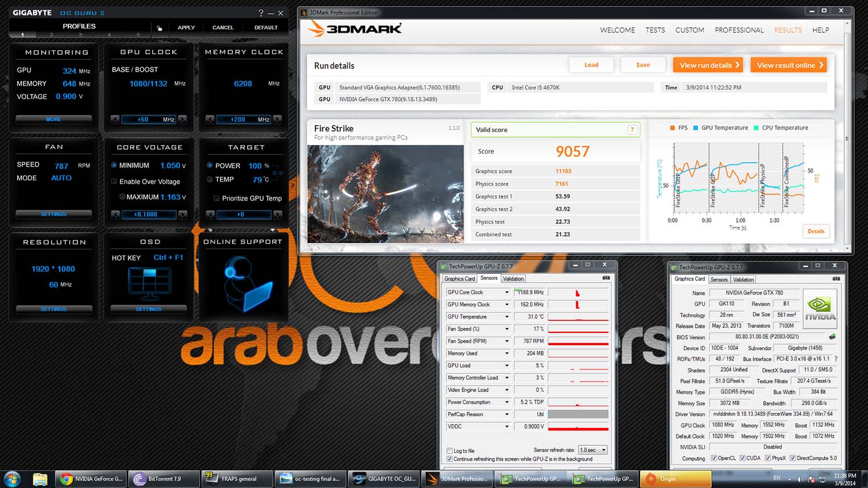Click the lock icon beside APPLY
Image resolution: width=868 pixels, height=488 pixels.
click(x=159, y=28)
